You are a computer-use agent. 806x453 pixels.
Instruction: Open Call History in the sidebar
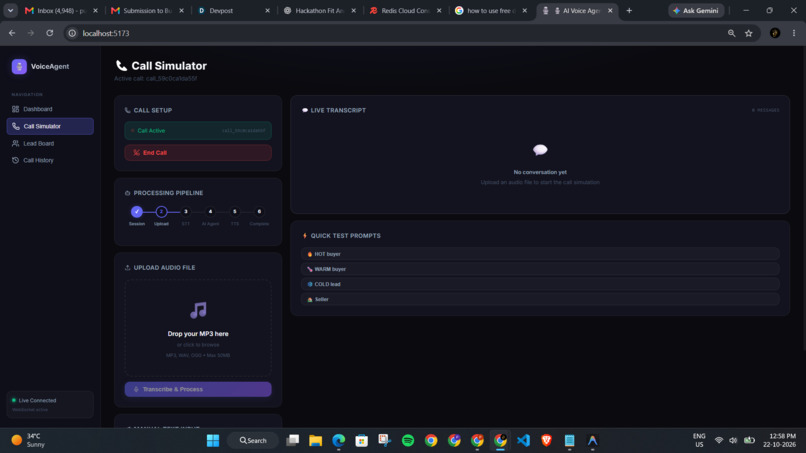(x=50, y=160)
